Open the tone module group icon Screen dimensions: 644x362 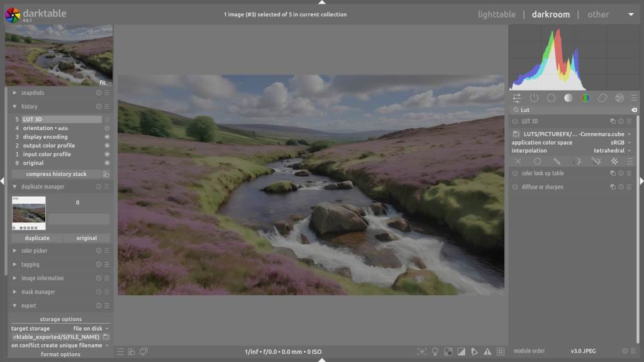point(568,97)
